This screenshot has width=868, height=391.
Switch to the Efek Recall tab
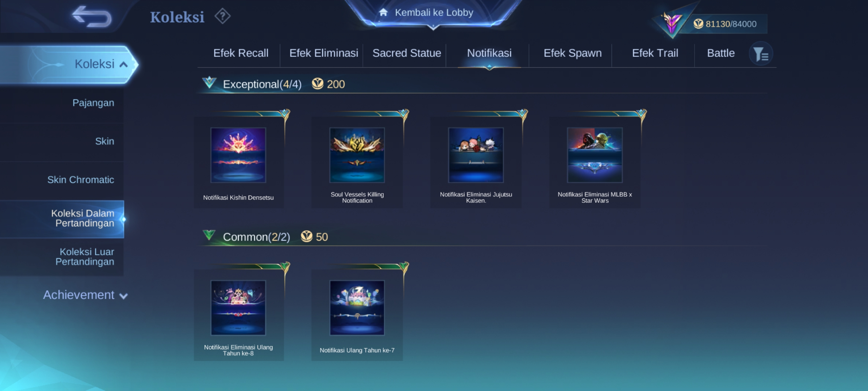coord(241,53)
